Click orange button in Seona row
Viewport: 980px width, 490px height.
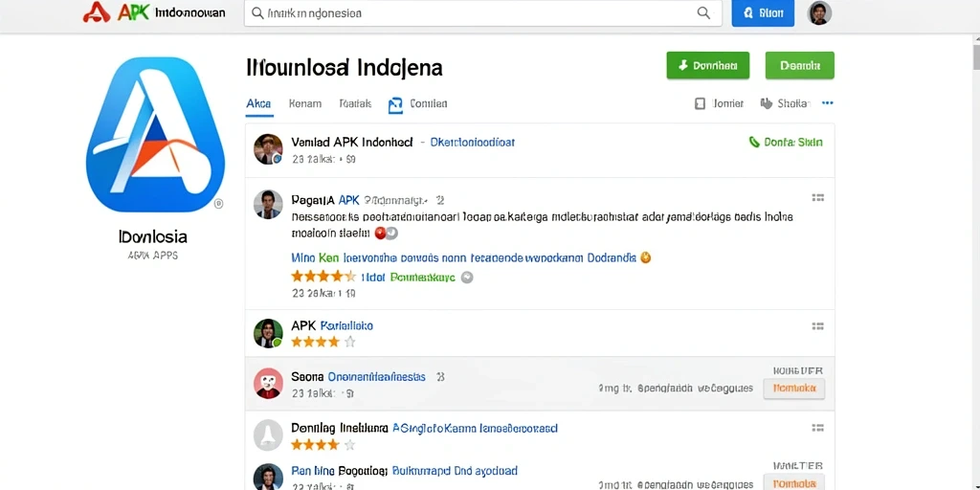click(794, 389)
